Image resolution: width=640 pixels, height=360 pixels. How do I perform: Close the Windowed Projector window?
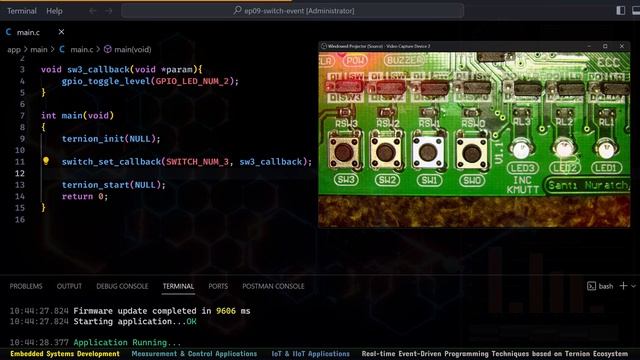tap(622, 46)
